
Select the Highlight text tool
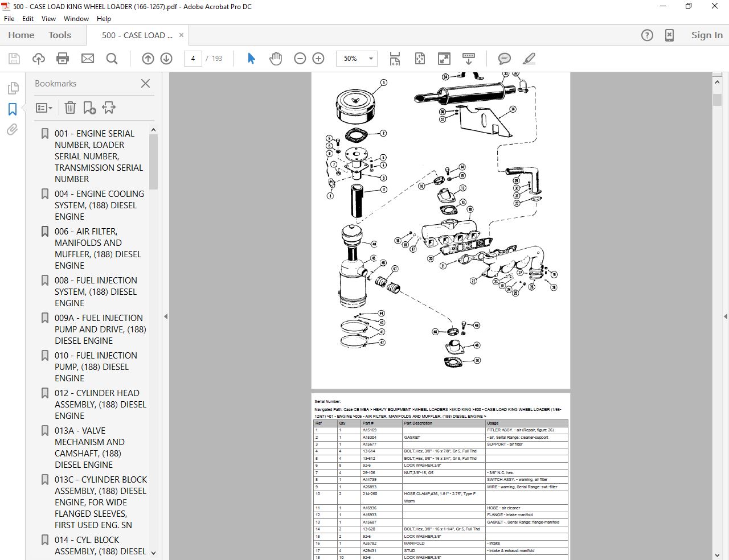click(x=529, y=58)
